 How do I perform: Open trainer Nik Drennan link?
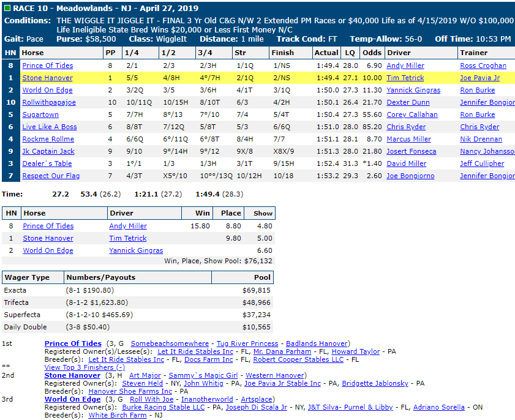[481, 139]
